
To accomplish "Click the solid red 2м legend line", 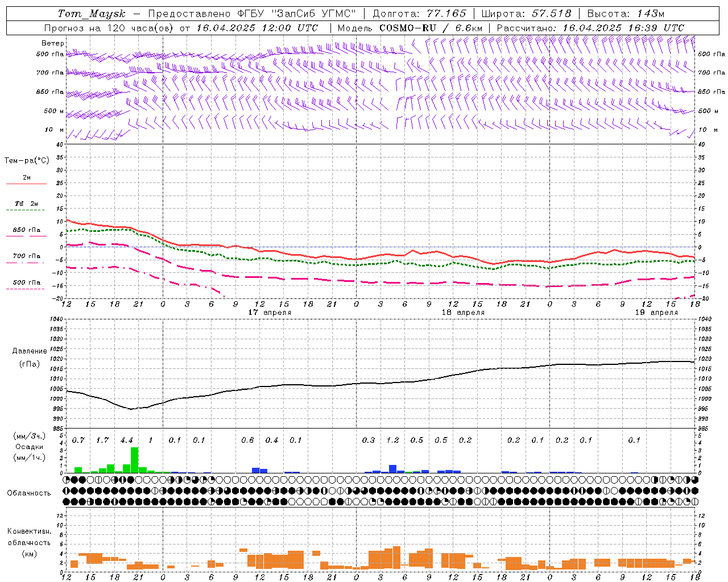I will pos(26,184).
